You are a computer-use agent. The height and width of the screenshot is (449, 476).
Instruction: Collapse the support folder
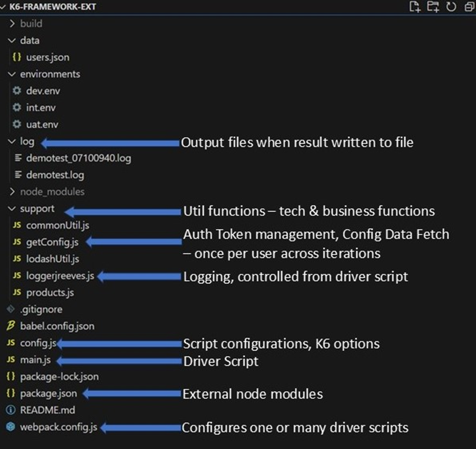click(12, 208)
